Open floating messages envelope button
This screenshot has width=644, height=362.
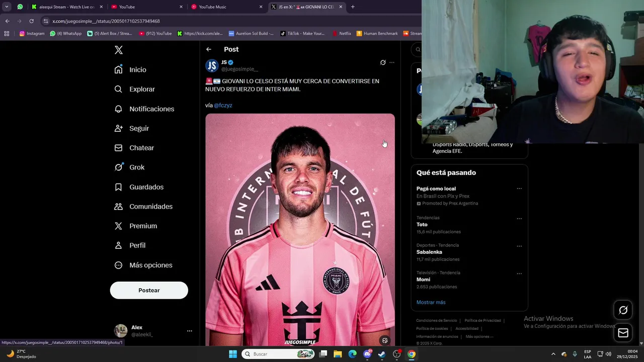(x=623, y=333)
